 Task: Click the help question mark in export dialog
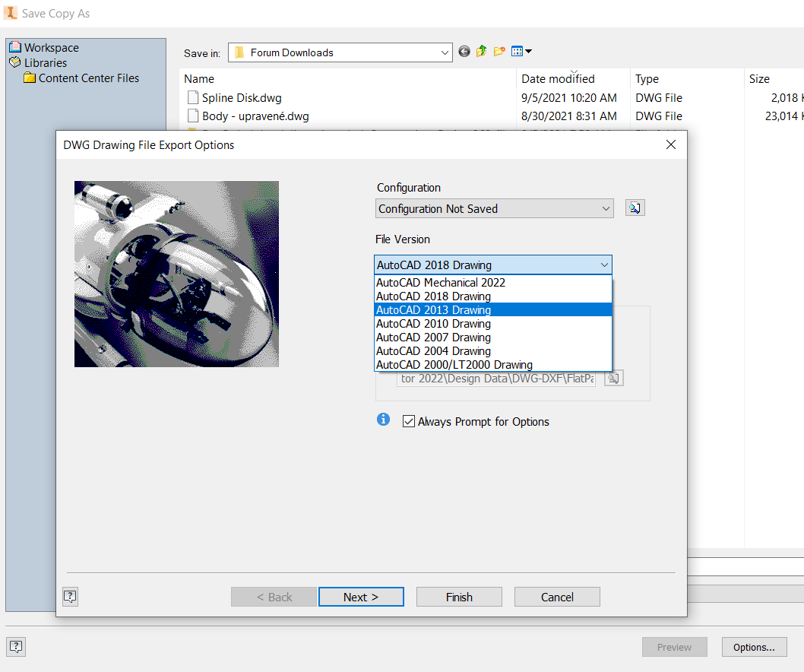point(70,597)
